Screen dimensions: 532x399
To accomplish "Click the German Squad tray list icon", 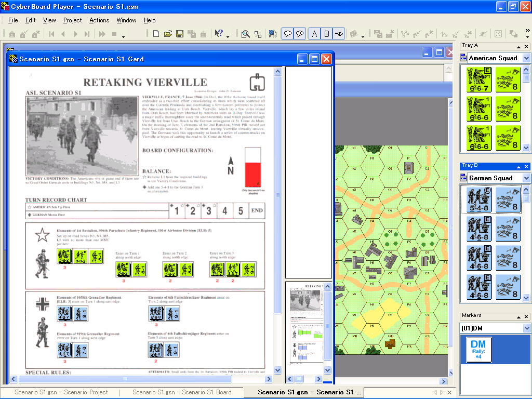I will pyautogui.click(x=463, y=178).
